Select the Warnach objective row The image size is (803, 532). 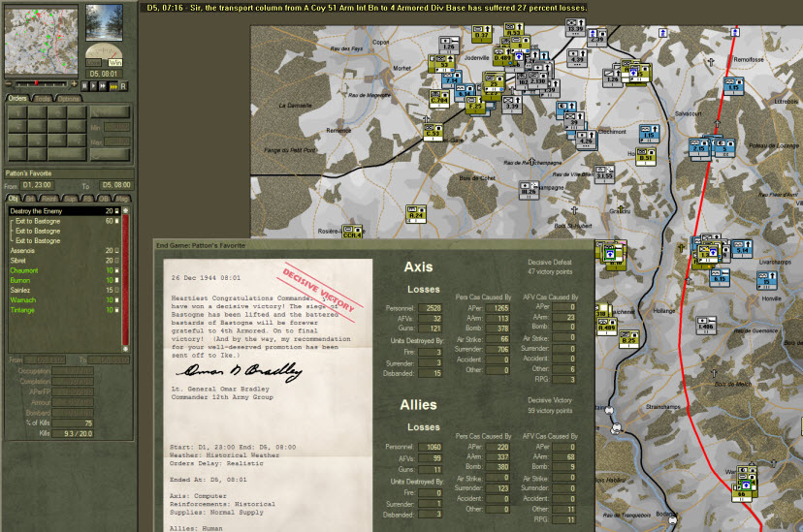65,299
